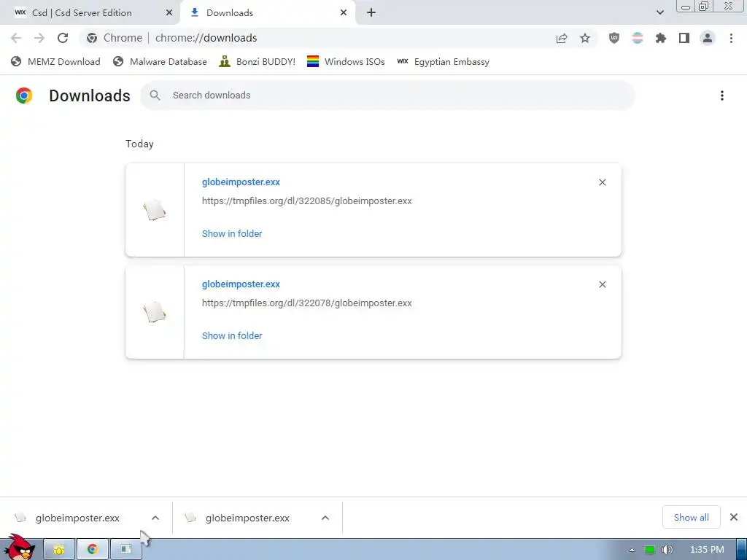Remove the 322078 globeimposter.exx entry from list

coord(602,284)
